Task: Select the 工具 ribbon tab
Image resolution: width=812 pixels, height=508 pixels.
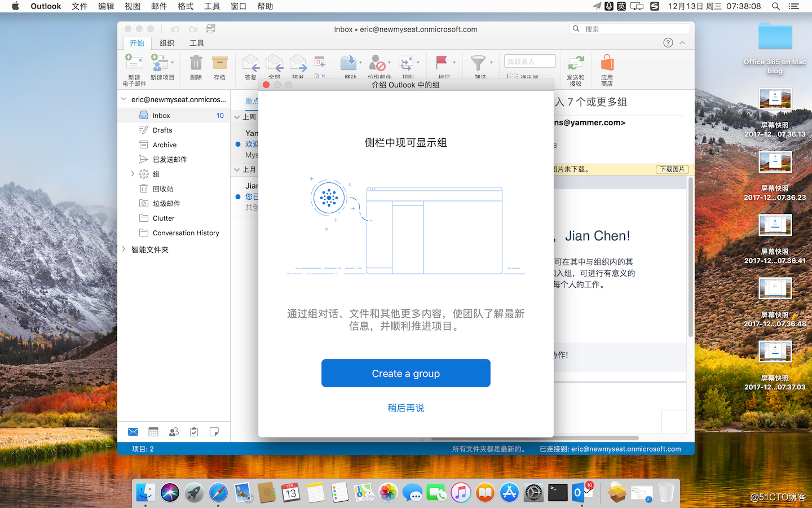Action: pos(197,43)
